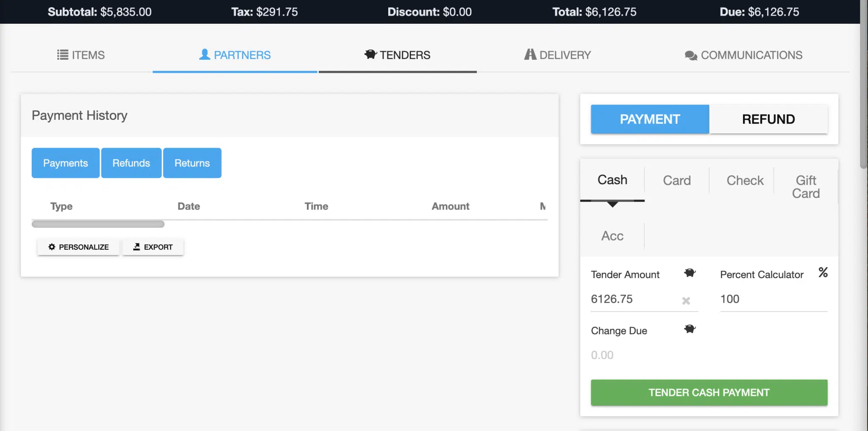The width and height of the screenshot is (868, 431).
Task: Enable the Payments history filter
Action: (65, 163)
